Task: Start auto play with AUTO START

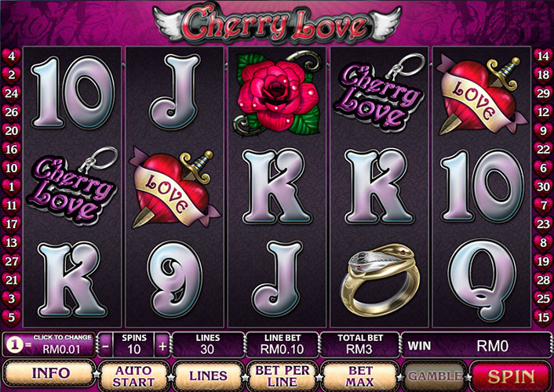Action: 134,376
